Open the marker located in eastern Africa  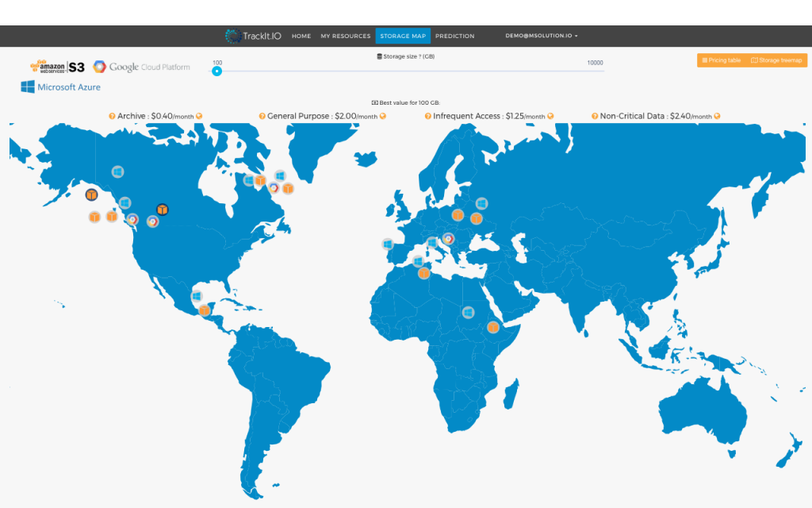(492, 326)
